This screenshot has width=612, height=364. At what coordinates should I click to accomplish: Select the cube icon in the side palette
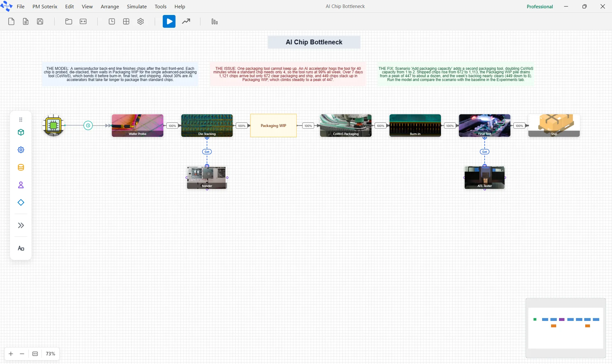point(21,132)
